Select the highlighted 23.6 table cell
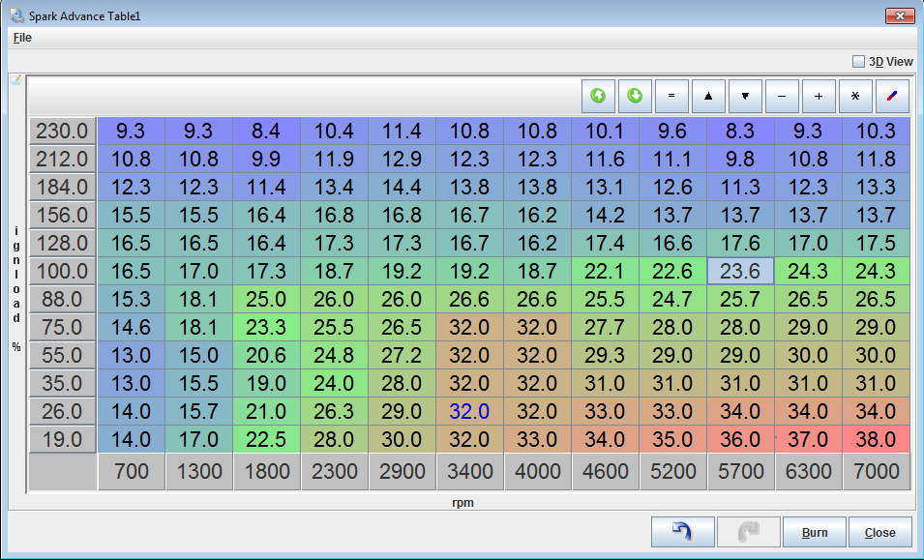Image resolution: width=924 pixels, height=560 pixels. [740, 272]
